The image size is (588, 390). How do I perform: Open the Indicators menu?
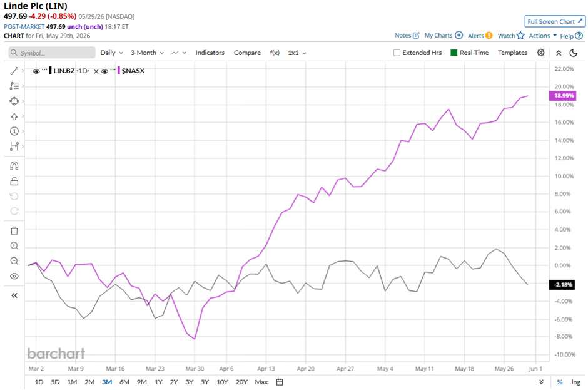(x=210, y=53)
